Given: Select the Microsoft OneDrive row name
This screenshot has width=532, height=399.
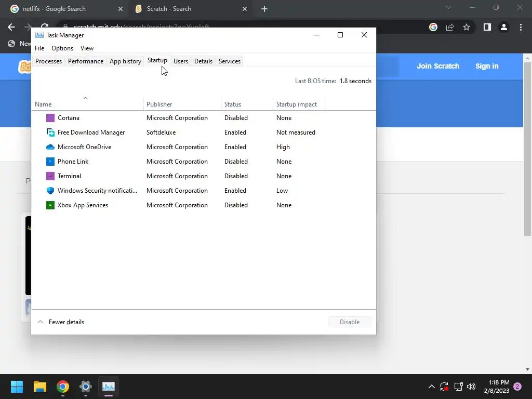Looking at the screenshot, I should [85, 147].
